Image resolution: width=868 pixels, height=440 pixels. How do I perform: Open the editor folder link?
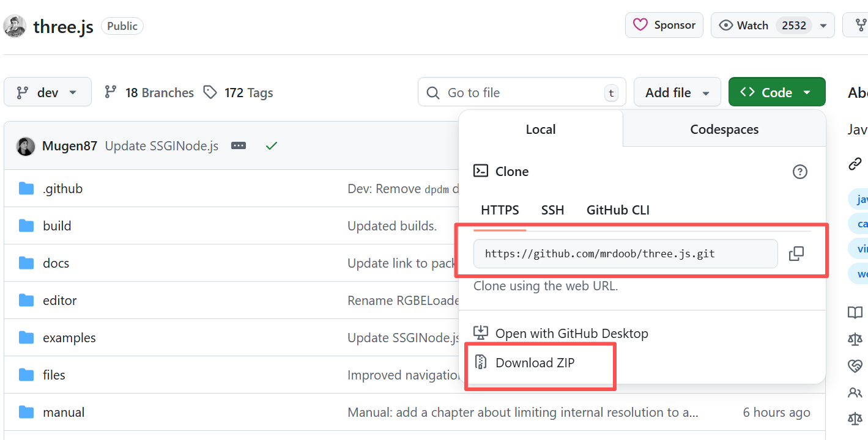[60, 301]
